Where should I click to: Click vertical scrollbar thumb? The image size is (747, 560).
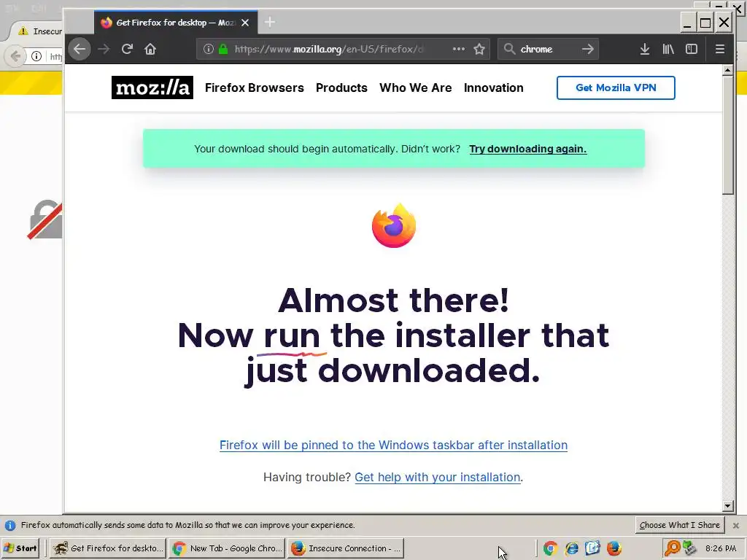pos(727,135)
